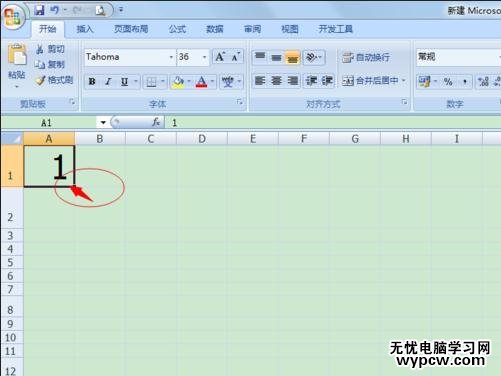Toggle underline formatting
Image resolution: width=501 pixels, height=376 pixels.
[x=124, y=81]
